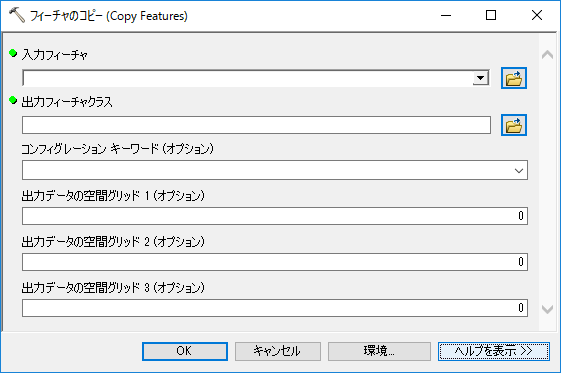The height and width of the screenshot is (373, 561).
Task: Click 空間グリッド 2 value field
Action: coord(275,262)
